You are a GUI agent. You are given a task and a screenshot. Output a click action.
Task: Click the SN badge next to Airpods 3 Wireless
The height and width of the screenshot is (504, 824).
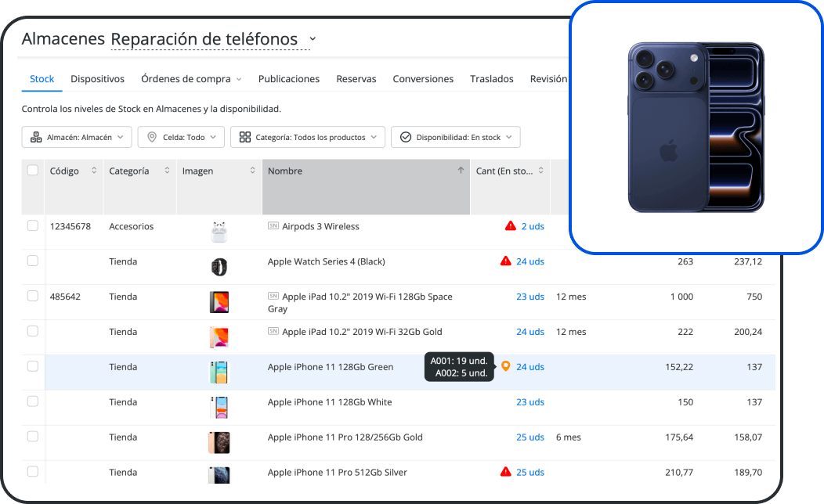[273, 225]
